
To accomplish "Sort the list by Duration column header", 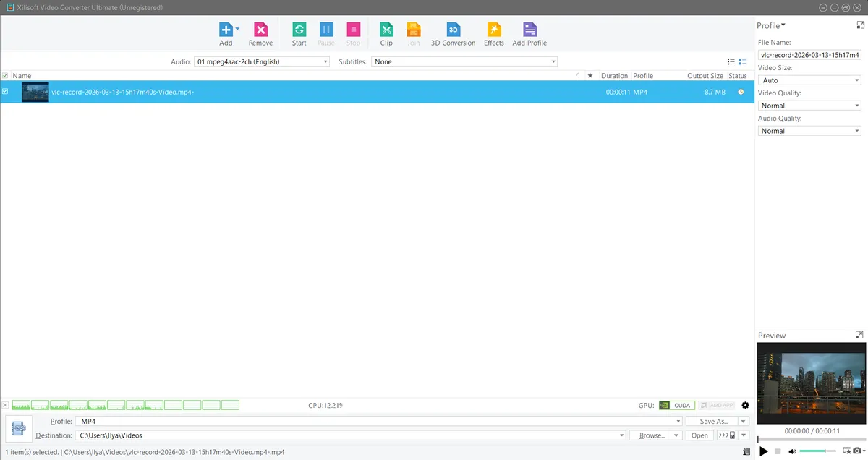I will click(x=614, y=76).
